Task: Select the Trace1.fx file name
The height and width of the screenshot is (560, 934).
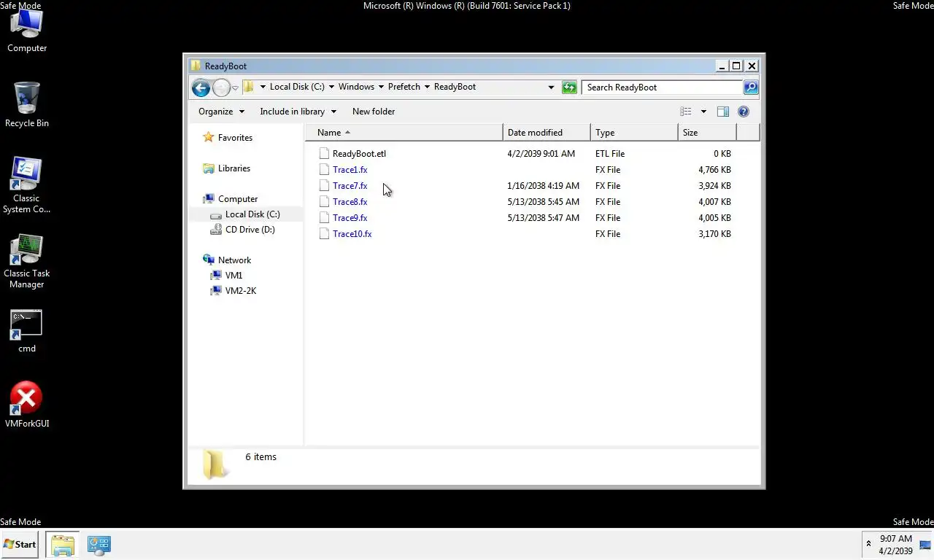Action: pos(350,170)
